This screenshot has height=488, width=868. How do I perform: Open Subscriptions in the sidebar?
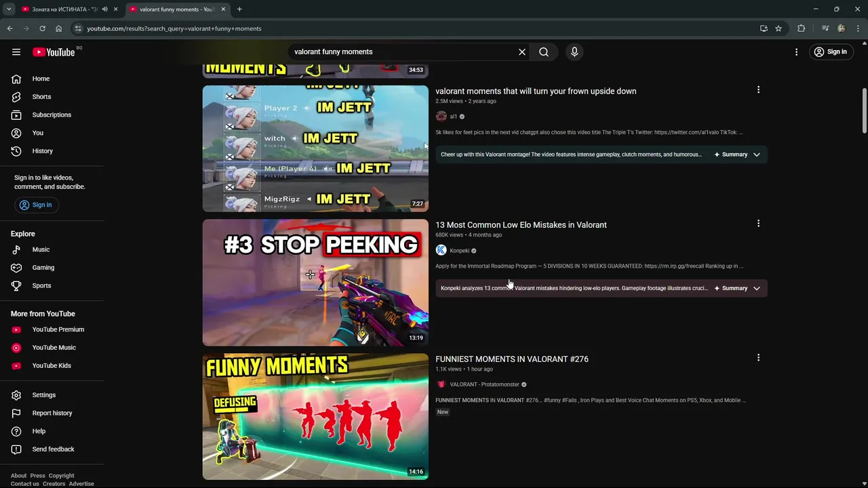pyautogui.click(x=52, y=115)
